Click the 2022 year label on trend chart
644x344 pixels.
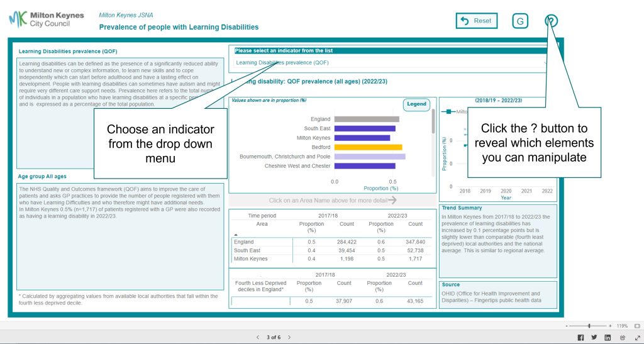pyautogui.click(x=547, y=191)
